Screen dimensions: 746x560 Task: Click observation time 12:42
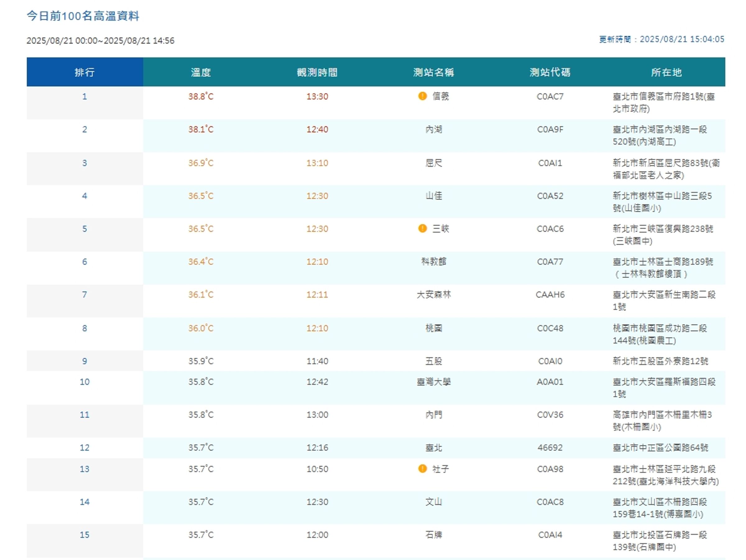point(317,382)
